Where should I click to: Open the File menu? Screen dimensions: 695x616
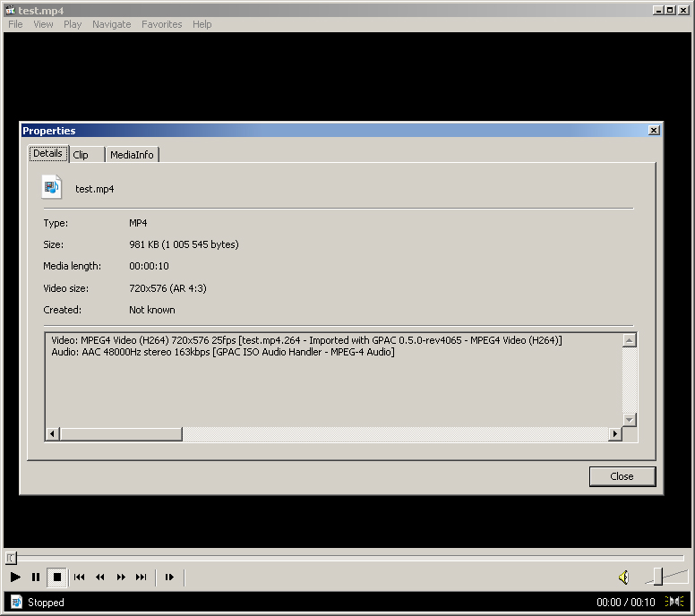tap(15, 24)
